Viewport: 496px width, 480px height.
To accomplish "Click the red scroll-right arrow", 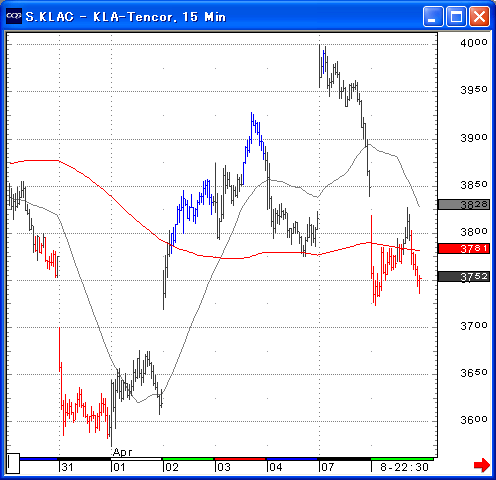I will pos(482,465).
